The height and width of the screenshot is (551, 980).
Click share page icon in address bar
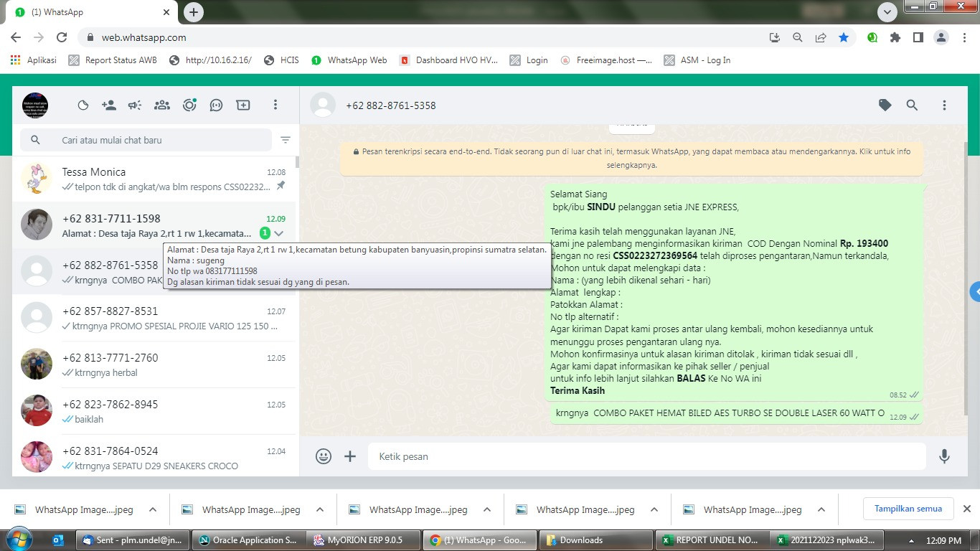coord(821,37)
